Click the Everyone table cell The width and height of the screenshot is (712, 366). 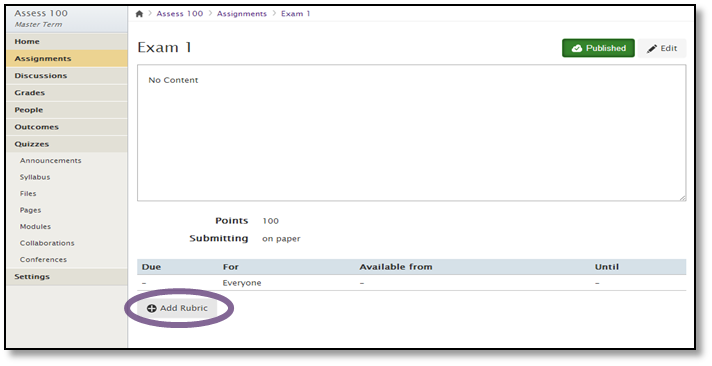pyautogui.click(x=242, y=283)
